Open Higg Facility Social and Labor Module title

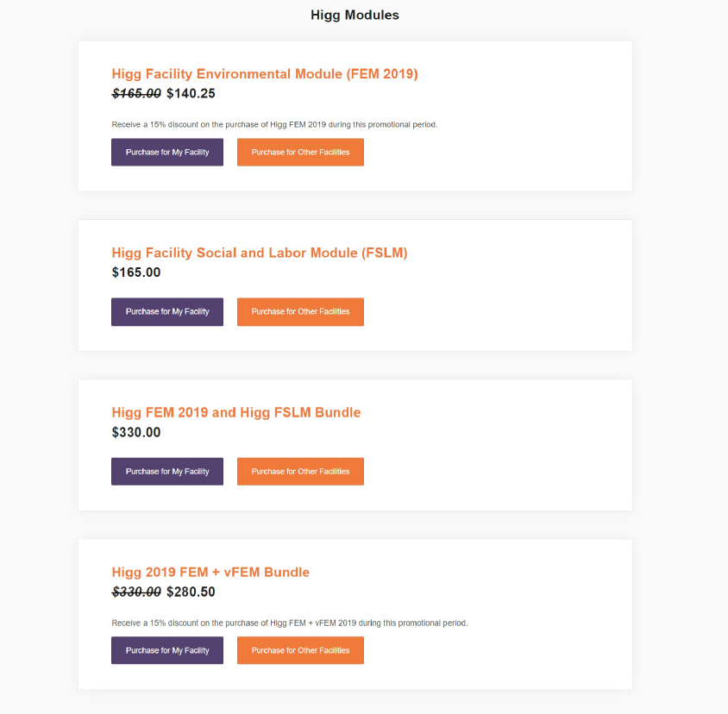[260, 253]
